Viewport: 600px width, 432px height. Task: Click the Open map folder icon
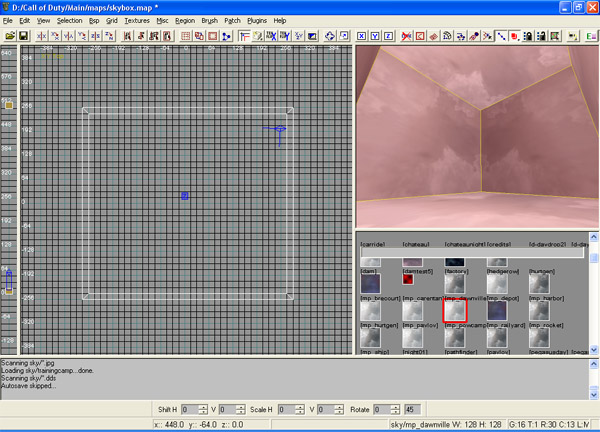tap(10, 36)
